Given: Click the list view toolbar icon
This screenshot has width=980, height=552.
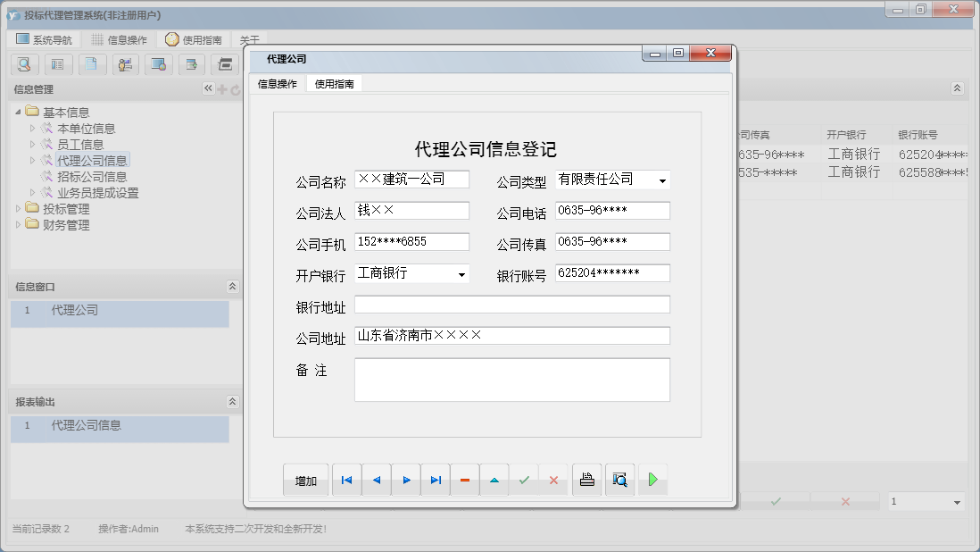Looking at the screenshot, I should point(57,64).
